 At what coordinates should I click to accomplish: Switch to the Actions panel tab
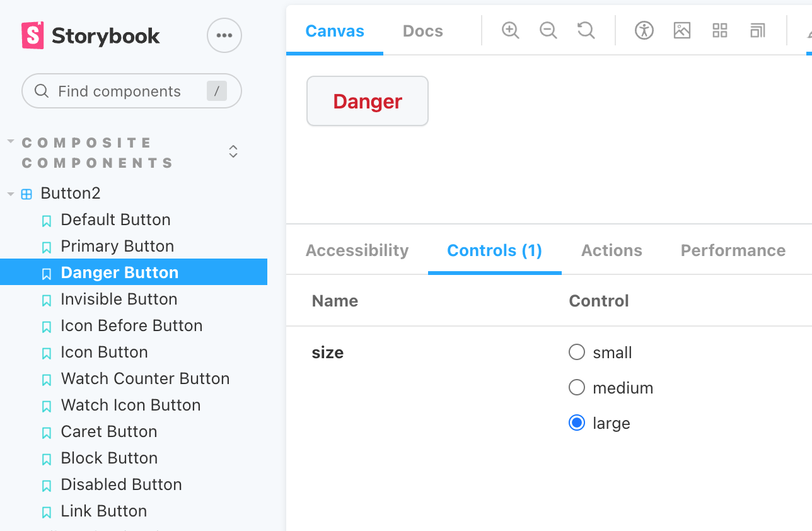coord(612,250)
